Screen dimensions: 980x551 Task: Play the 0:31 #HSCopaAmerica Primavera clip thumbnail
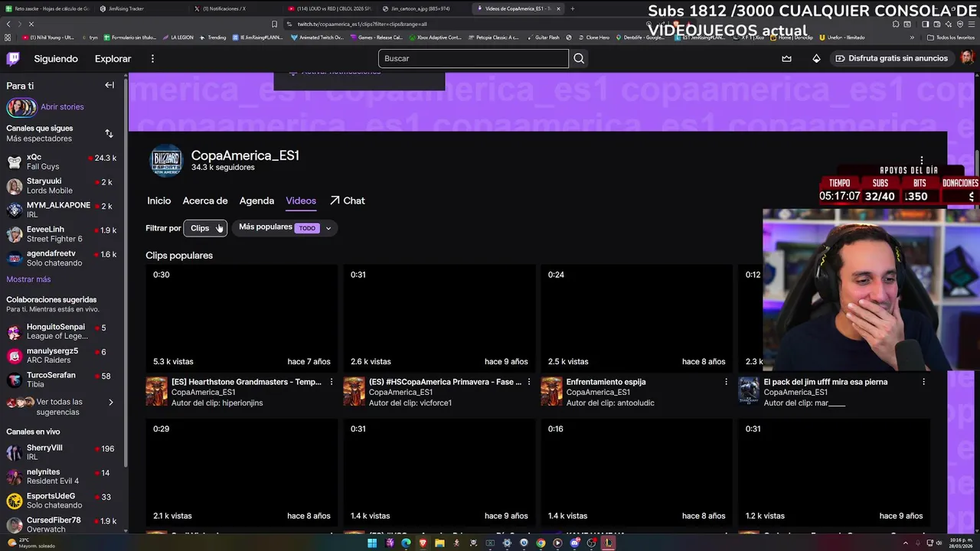(439, 318)
